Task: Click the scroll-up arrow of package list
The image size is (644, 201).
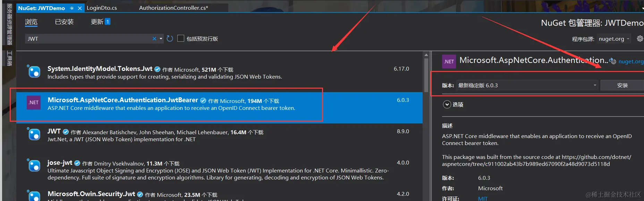Action: coord(426,55)
